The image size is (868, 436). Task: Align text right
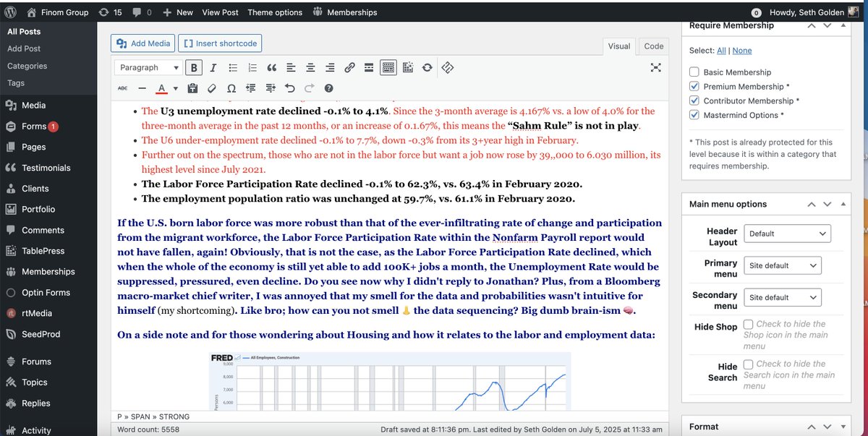330,67
